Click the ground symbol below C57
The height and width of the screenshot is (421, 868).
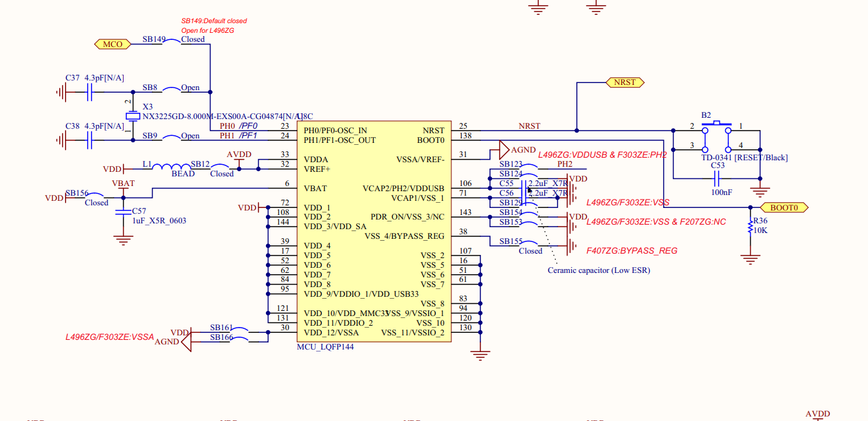pos(122,241)
